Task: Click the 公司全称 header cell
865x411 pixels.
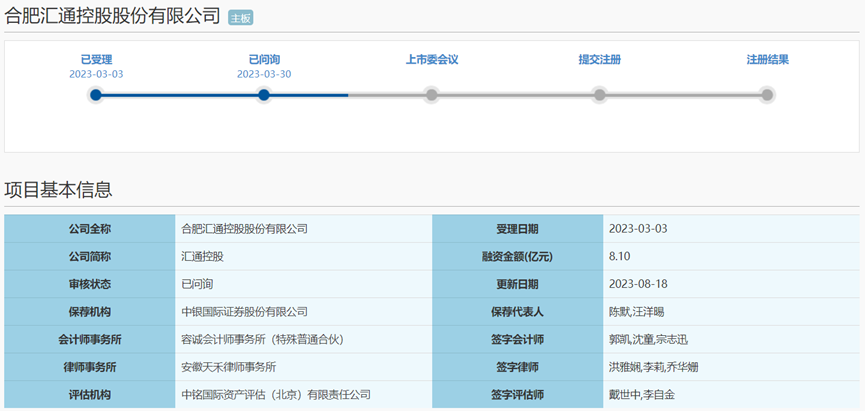Action: coord(90,229)
